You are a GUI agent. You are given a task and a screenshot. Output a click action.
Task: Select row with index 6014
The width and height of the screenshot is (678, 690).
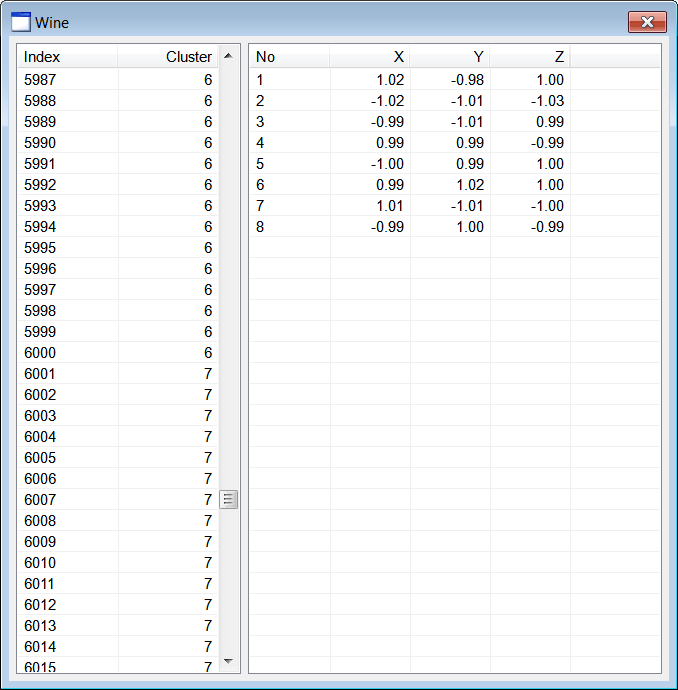pyautogui.click(x=118, y=646)
